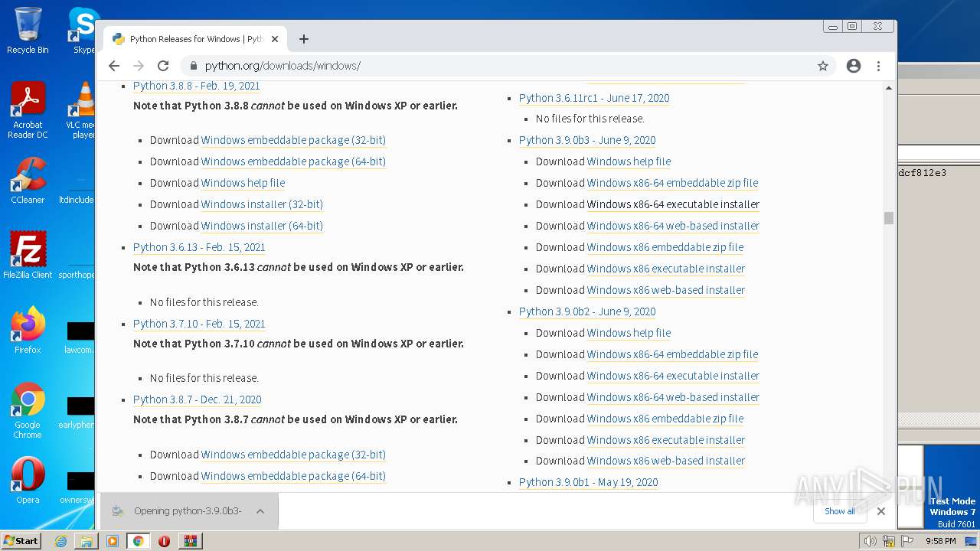
Task: Launch Acrobat Reader DC from the desktop
Action: (x=28, y=111)
